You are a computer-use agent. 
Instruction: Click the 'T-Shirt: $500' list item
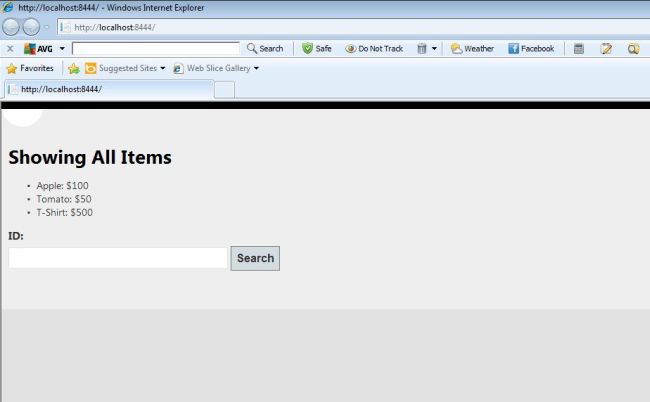pyautogui.click(x=65, y=213)
